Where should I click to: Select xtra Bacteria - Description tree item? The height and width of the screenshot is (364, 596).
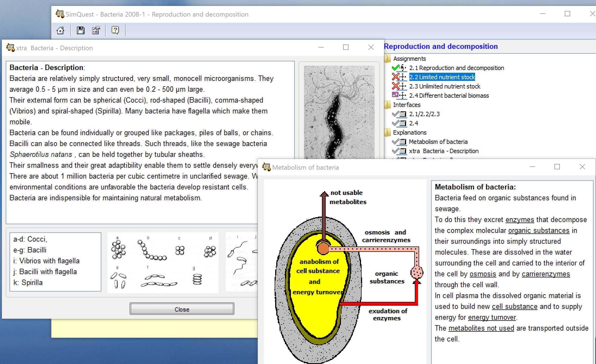click(x=443, y=151)
